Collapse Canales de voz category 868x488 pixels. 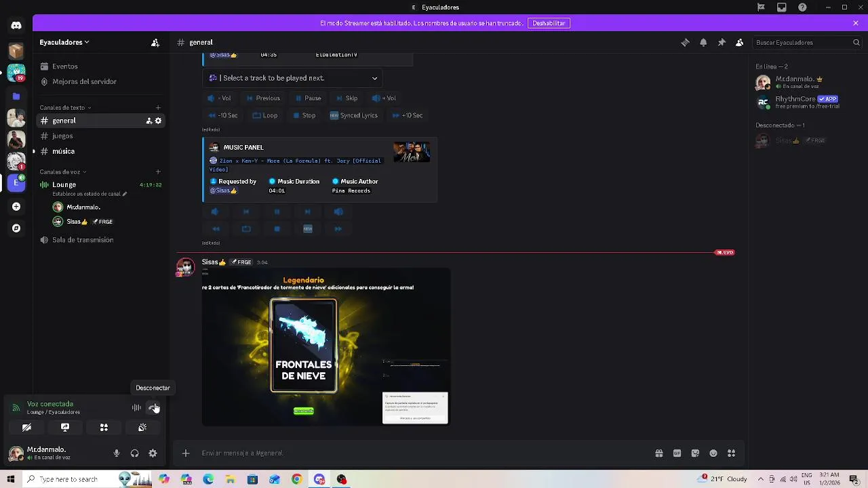63,171
